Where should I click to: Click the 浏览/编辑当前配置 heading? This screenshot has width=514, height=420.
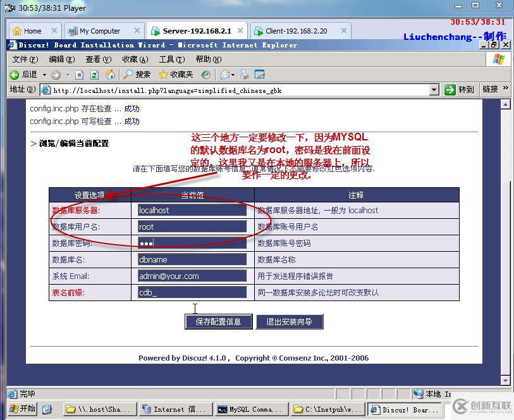click(x=74, y=144)
